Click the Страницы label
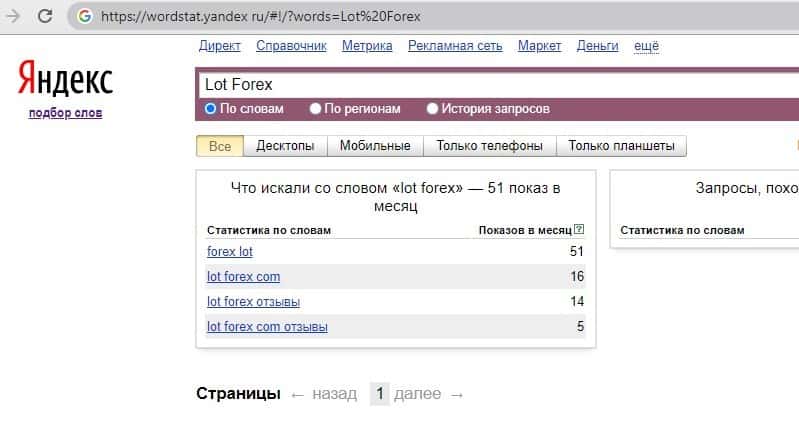Viewport: 799px width, 445px height. [x=238, y=394]
